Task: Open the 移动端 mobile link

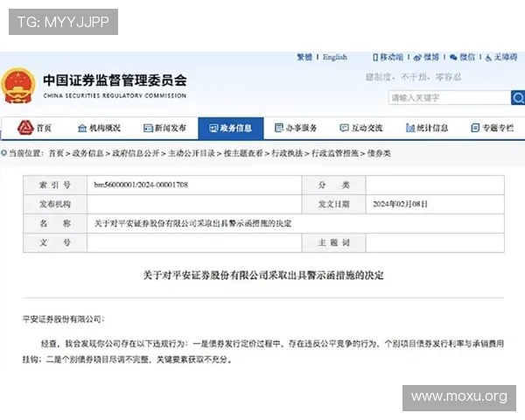Action: coord(391,57)
